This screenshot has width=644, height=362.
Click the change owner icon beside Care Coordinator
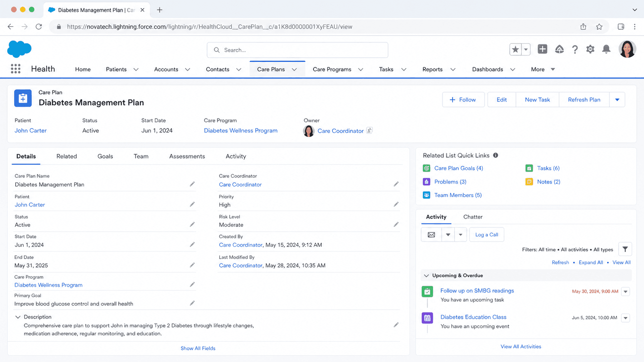tap(369, 130)
